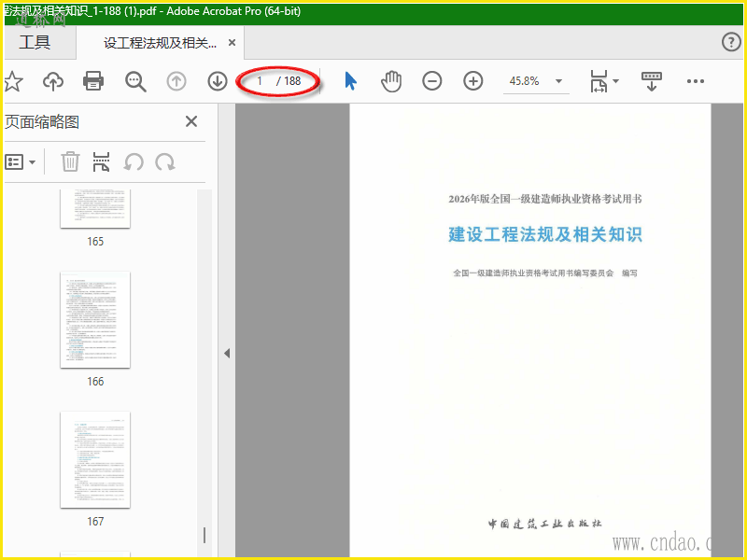Open the find text magnifier tool
The height and width of the screenshot is (560, 747).
135,81
